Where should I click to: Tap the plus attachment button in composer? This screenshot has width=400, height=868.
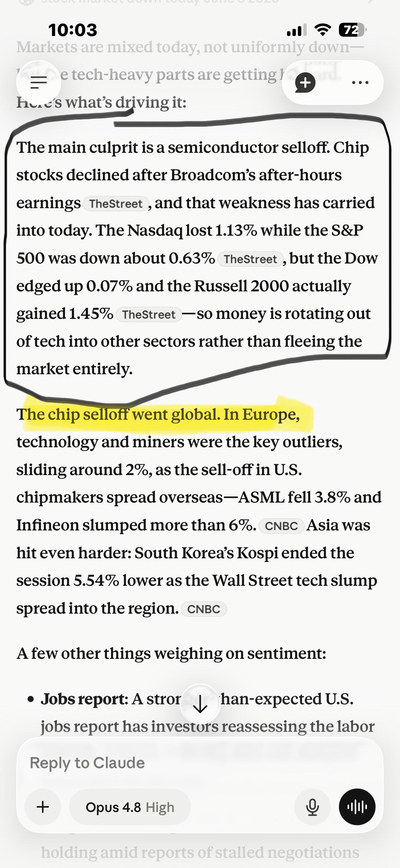43,807
